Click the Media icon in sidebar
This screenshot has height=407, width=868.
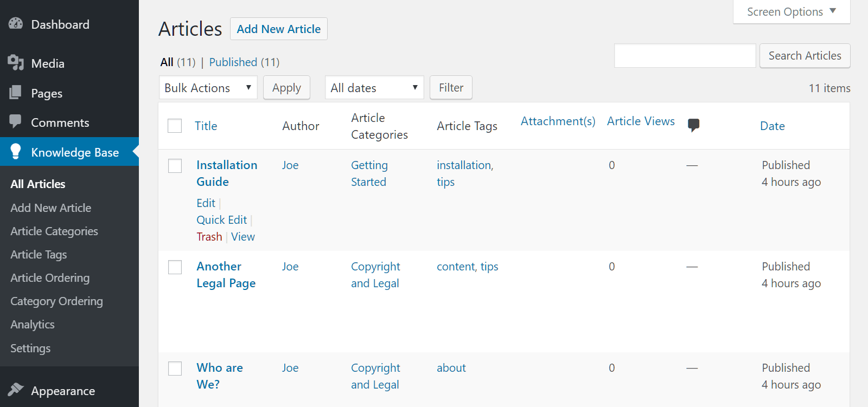coord(16,63)
